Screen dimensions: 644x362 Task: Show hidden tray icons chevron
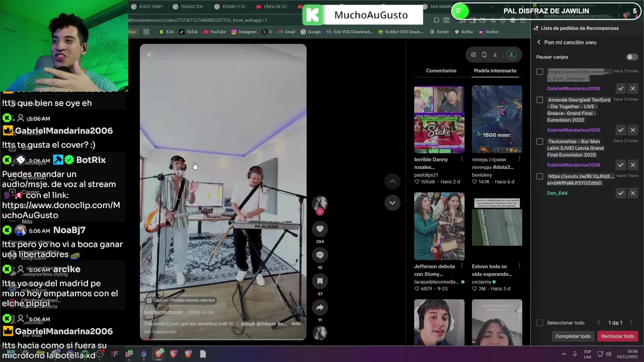click(564, 354)
